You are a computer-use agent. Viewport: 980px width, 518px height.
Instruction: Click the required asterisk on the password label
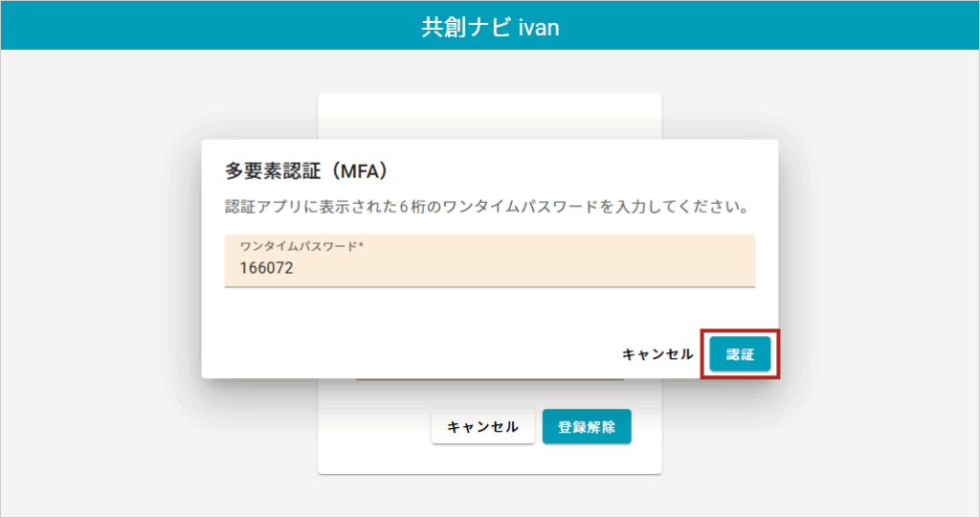click(362, 246)
